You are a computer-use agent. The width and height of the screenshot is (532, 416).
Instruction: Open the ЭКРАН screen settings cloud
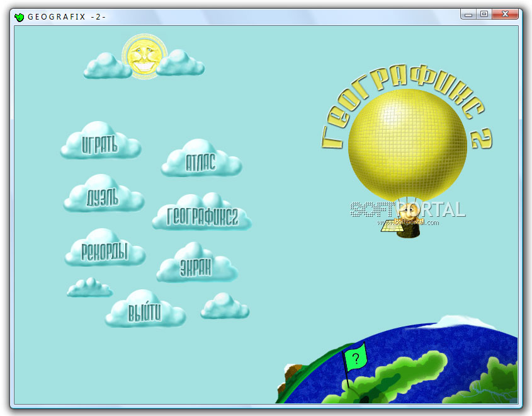click(197, 263)
